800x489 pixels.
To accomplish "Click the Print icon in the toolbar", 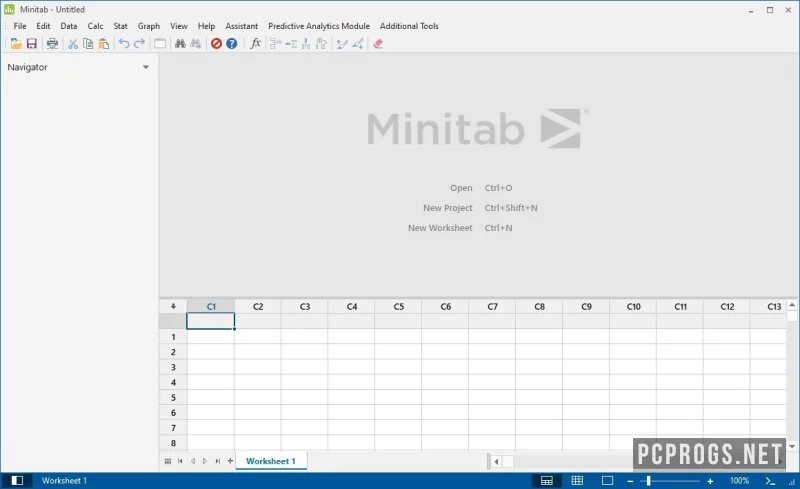I will click(x=52, y=44).
